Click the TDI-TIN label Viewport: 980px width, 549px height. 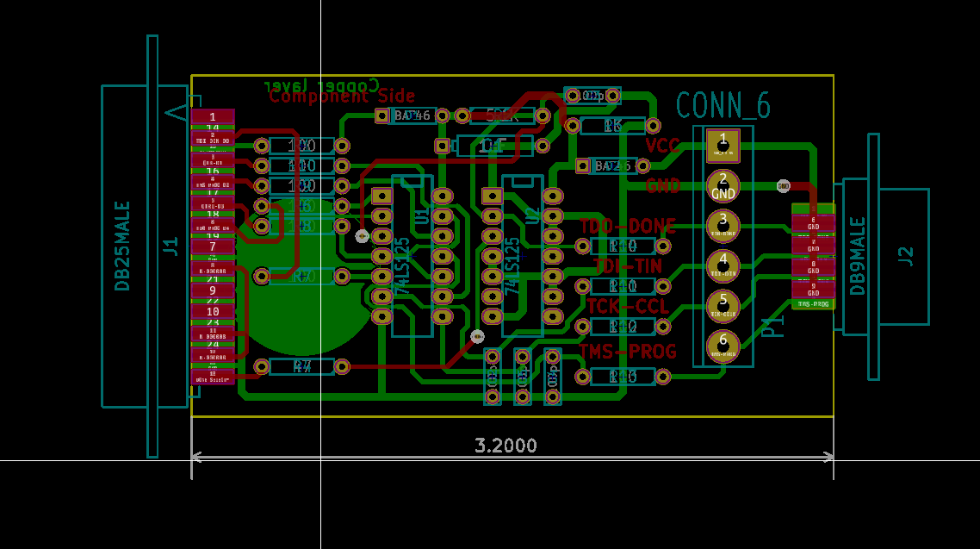coord(628,266)
